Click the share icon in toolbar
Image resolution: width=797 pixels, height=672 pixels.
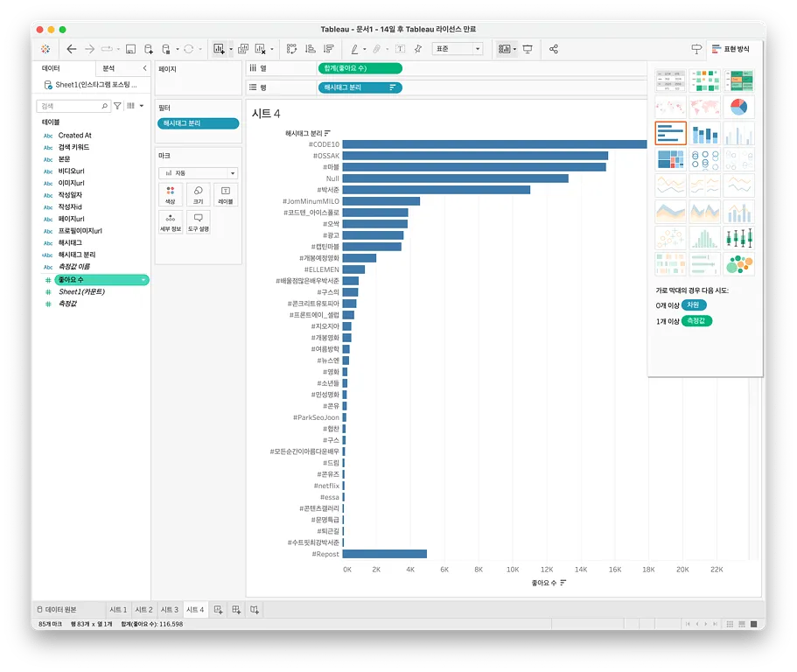point(554,49)
